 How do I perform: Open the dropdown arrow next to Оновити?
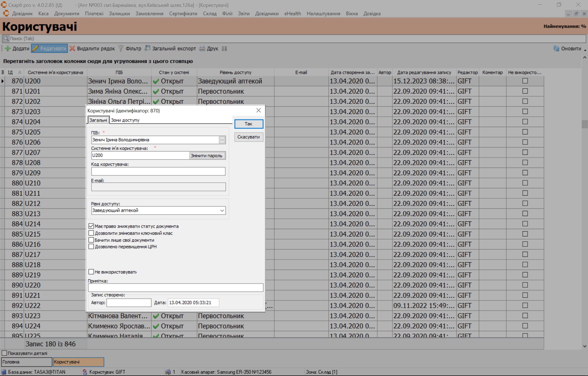585,50
